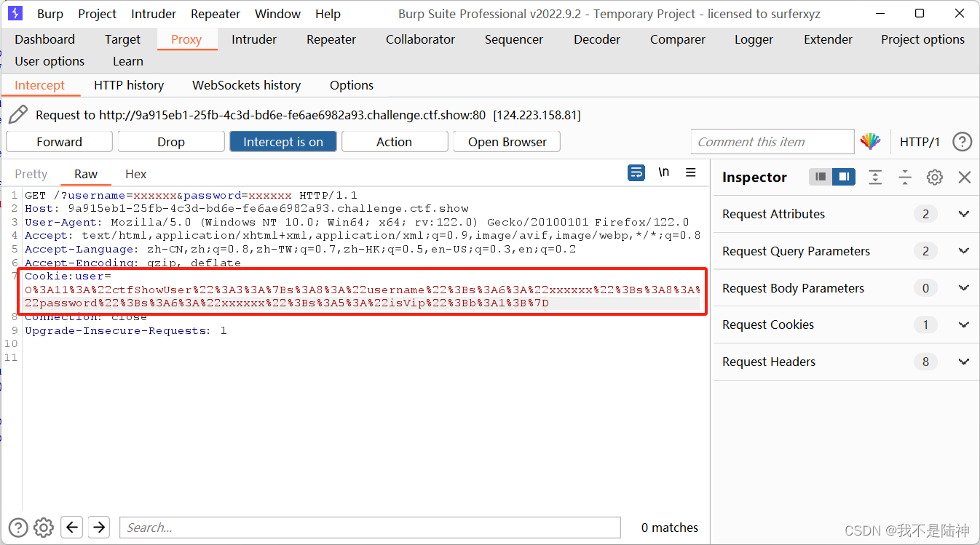
Task: Switch Inspector to single column layout icon
Action: pos(821,177)
